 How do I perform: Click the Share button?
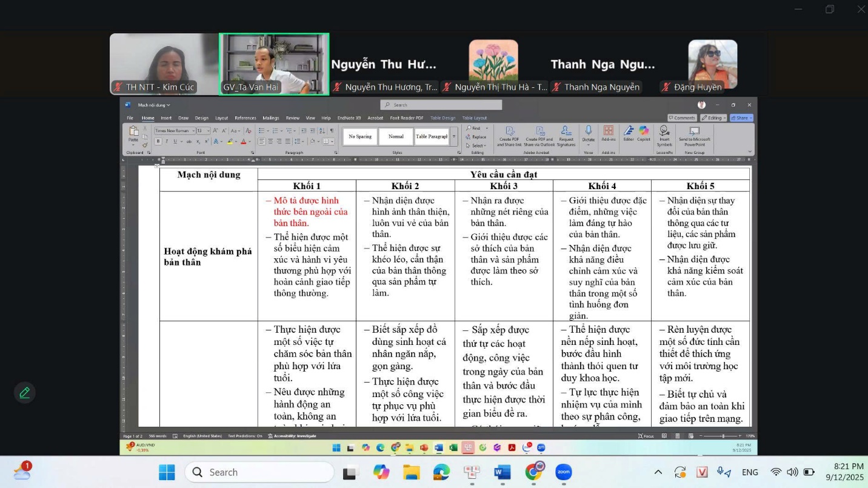pyautogui.click(x=741, y=118)
